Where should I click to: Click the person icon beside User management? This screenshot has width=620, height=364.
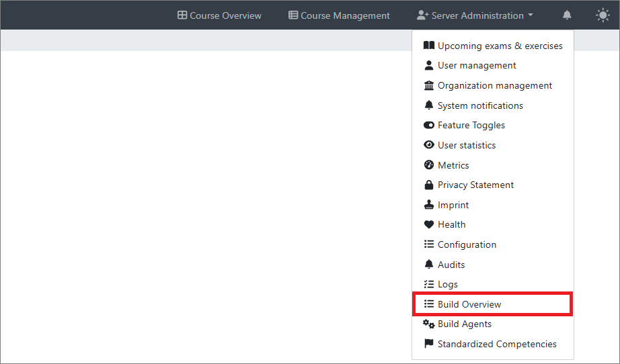[428, 66]
